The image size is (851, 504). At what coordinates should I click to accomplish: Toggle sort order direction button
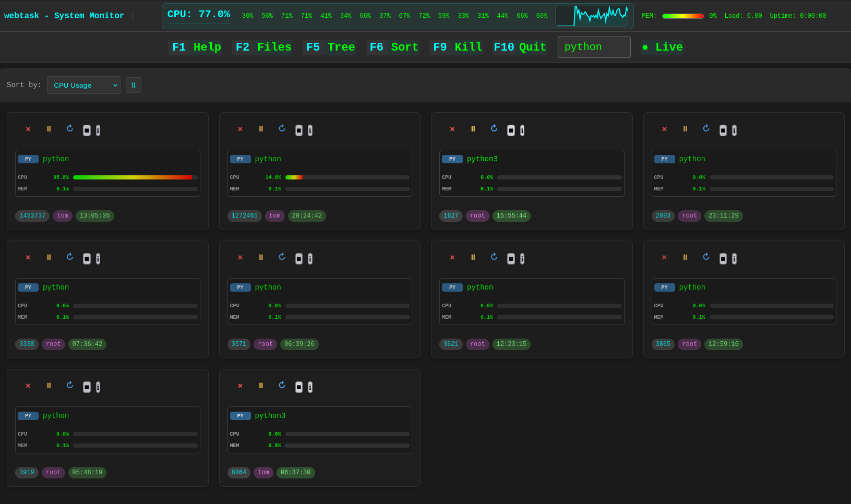pos(134,85)
